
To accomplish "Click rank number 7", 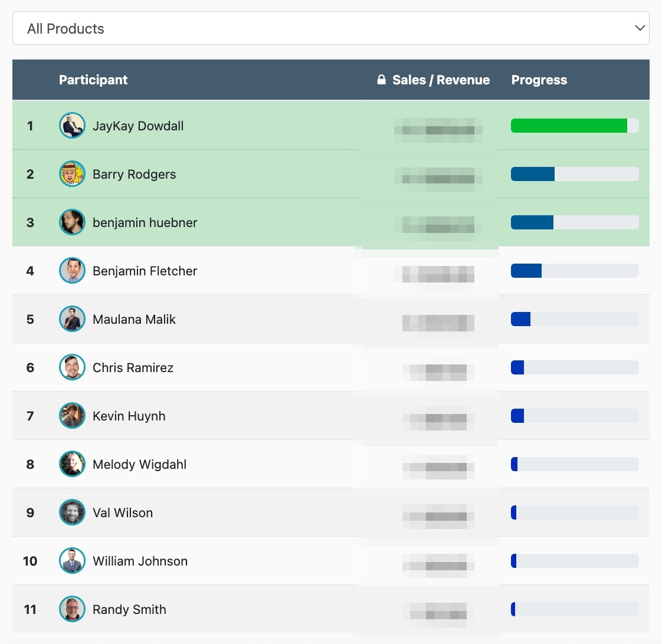I will [30, 416].
